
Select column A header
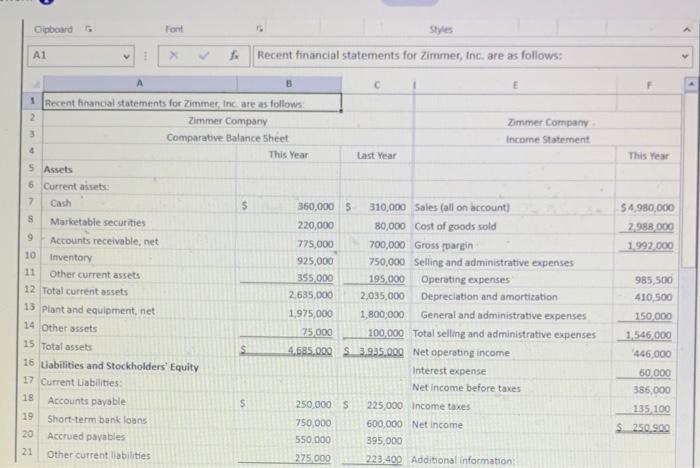[140, 84]
